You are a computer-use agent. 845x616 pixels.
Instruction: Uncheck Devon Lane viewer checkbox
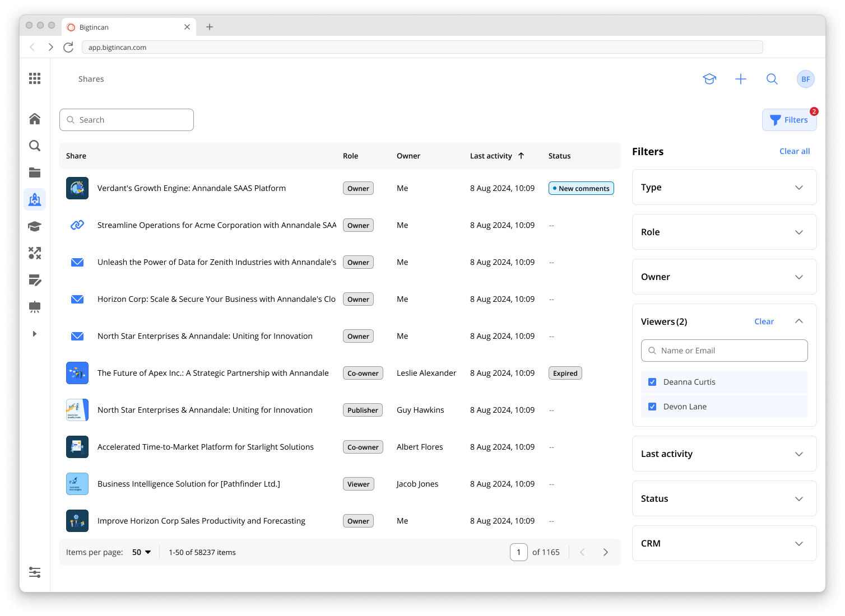(652, 407)
